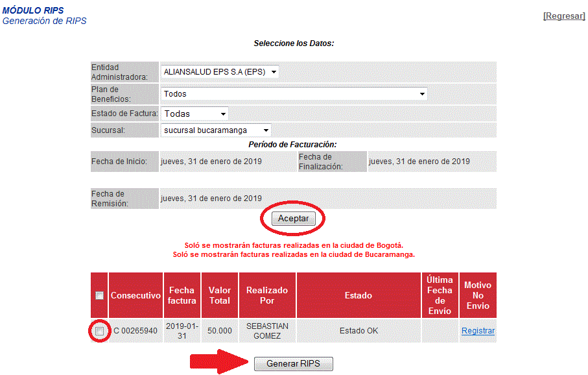588x375 pixels.
Task: Check the box for invoice C 00265940
Action: [x=99, y=332]
